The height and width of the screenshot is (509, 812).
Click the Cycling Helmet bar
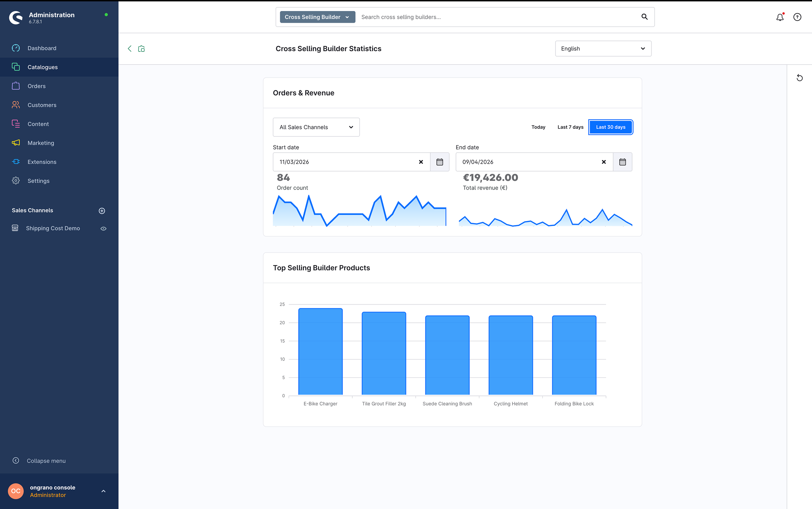[x=511, y=355]
